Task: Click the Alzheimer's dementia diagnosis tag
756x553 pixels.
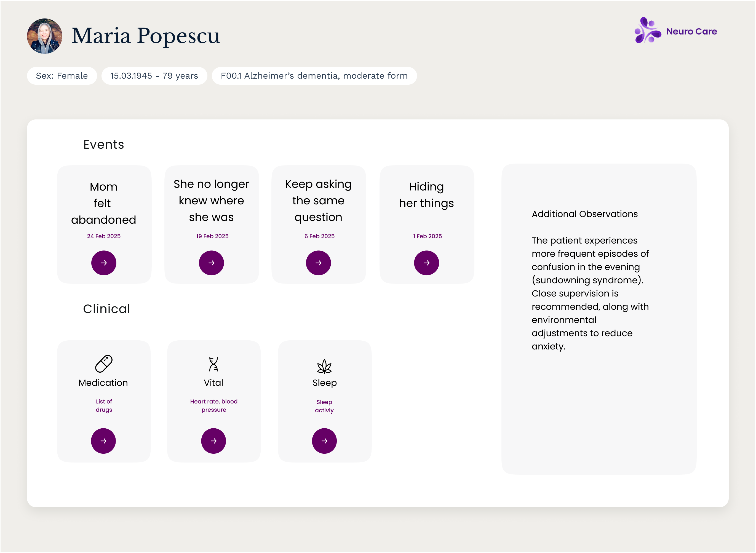Action: click(314, 76)
